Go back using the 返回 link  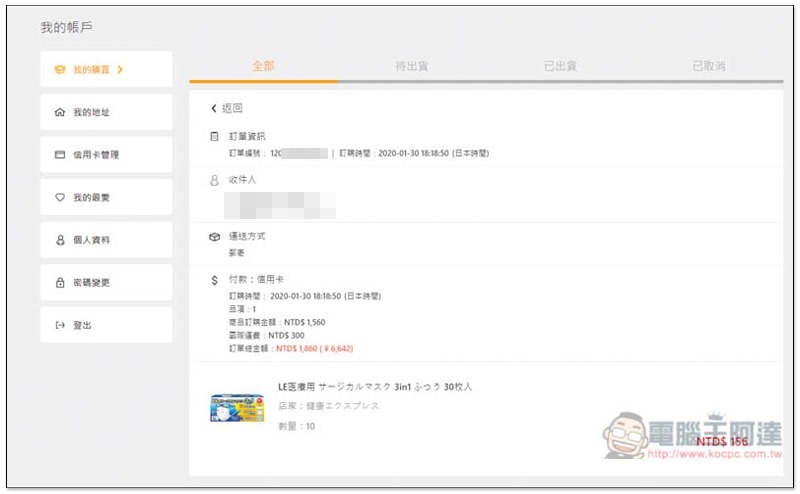pos(227,108)
